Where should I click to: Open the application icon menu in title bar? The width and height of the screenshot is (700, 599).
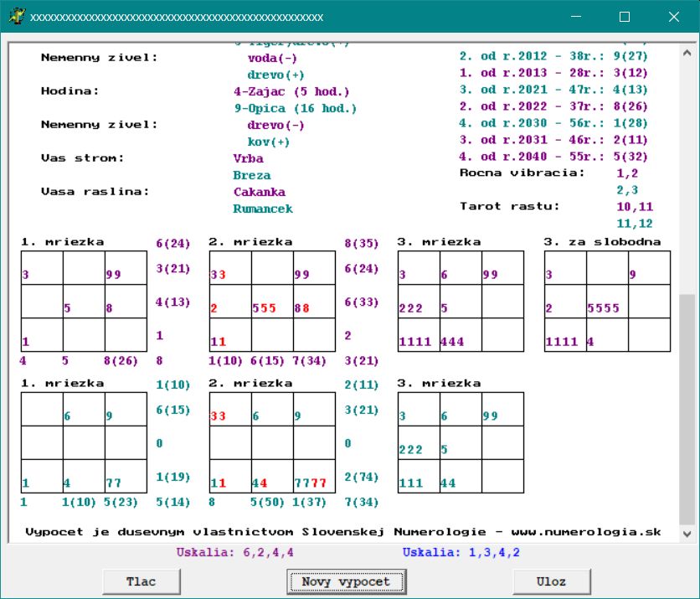pos(17,17)
